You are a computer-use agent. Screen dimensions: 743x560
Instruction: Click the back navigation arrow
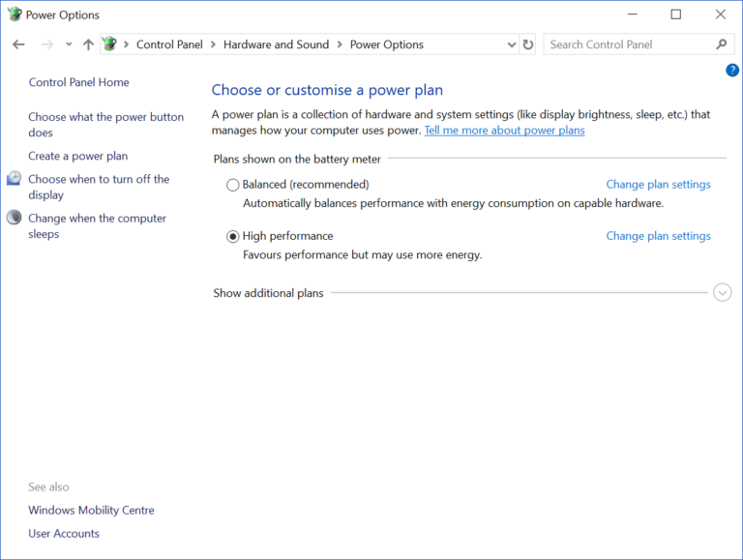click(18, 44)
